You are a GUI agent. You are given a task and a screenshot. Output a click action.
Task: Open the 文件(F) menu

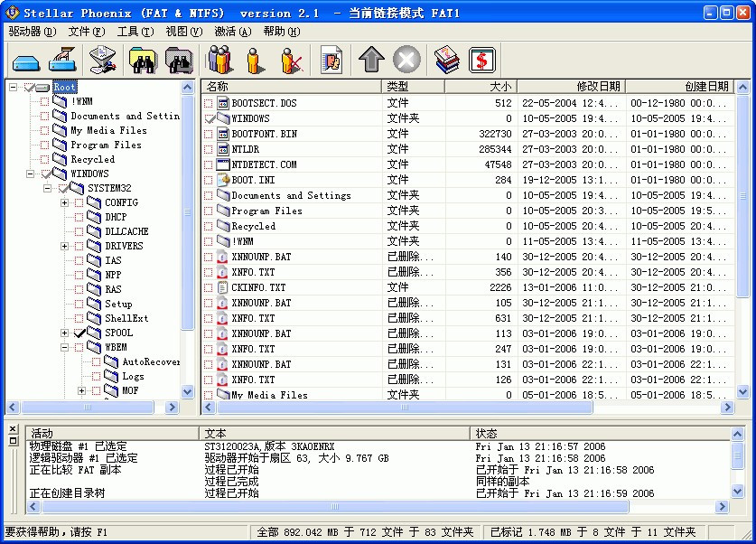[87, 32]
